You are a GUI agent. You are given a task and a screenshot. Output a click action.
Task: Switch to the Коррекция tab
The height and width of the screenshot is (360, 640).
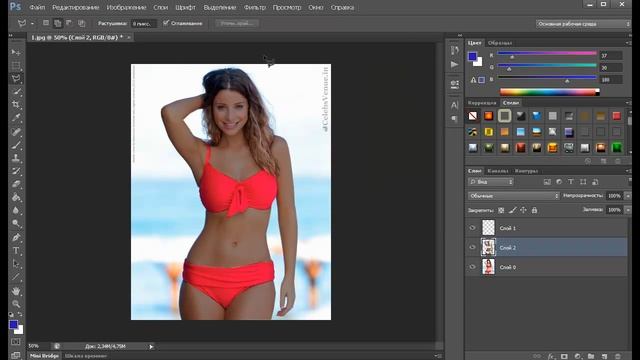coord(482,103)
